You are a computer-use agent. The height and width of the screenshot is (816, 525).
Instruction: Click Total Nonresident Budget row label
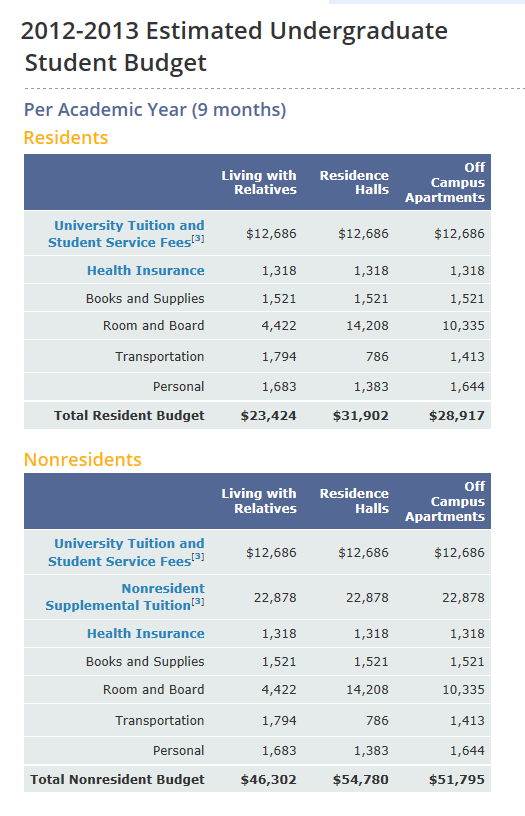[117, 779]
